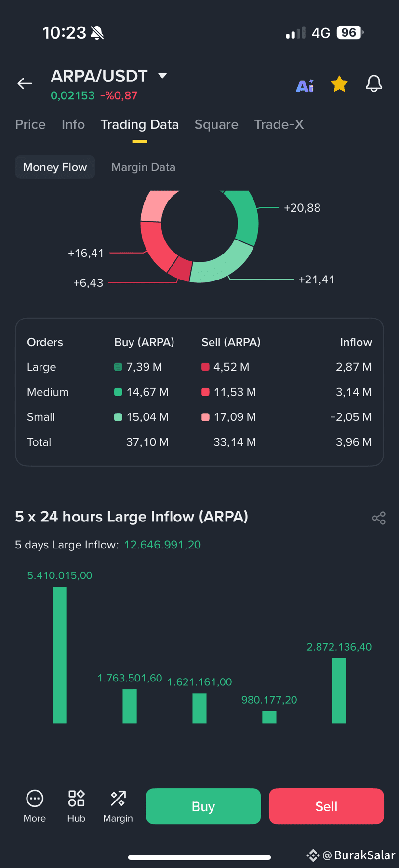
Task: Tap Total inflow value 3,96 M
Action: pos(354,442)
